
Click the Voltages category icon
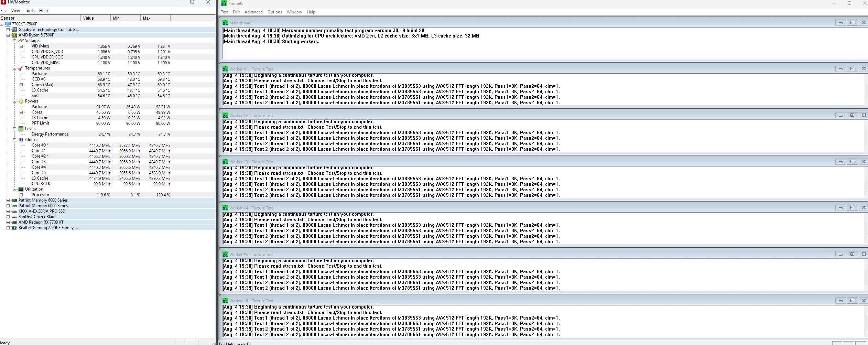[21, 41]
